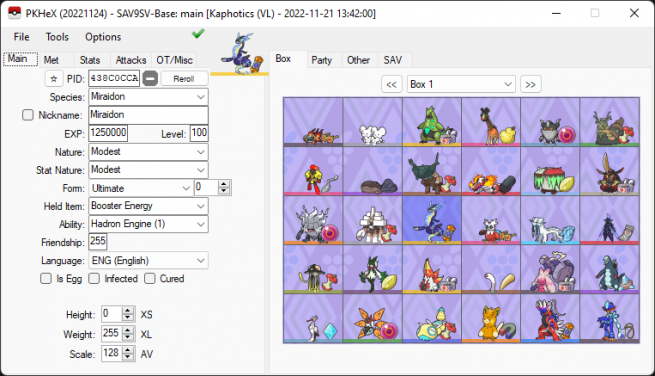The image size is (655, 376).
Task: Click the Reroll button
Action: pyautogui.click(x=184, y=79)
